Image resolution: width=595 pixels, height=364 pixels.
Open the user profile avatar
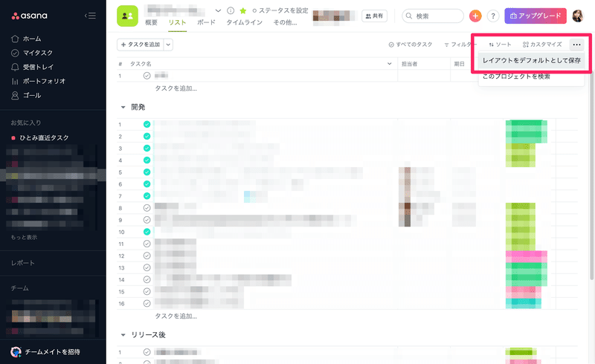[577, 16]
